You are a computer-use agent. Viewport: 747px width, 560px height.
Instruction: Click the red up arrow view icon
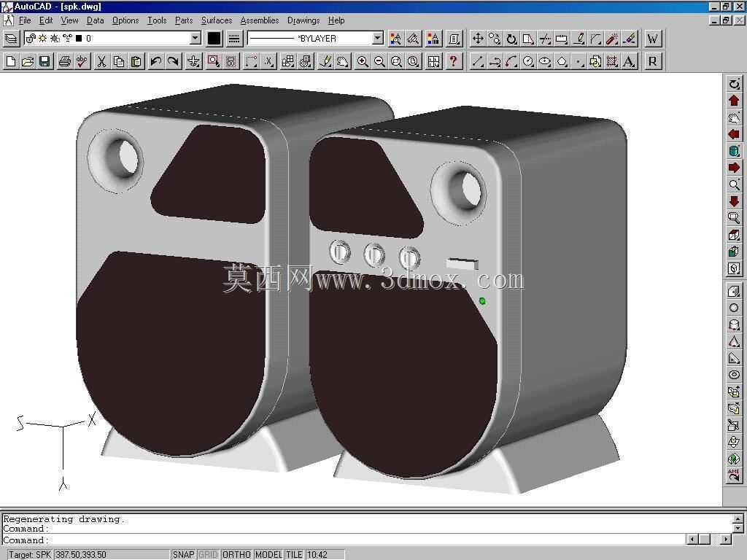(x=734, y=101)
